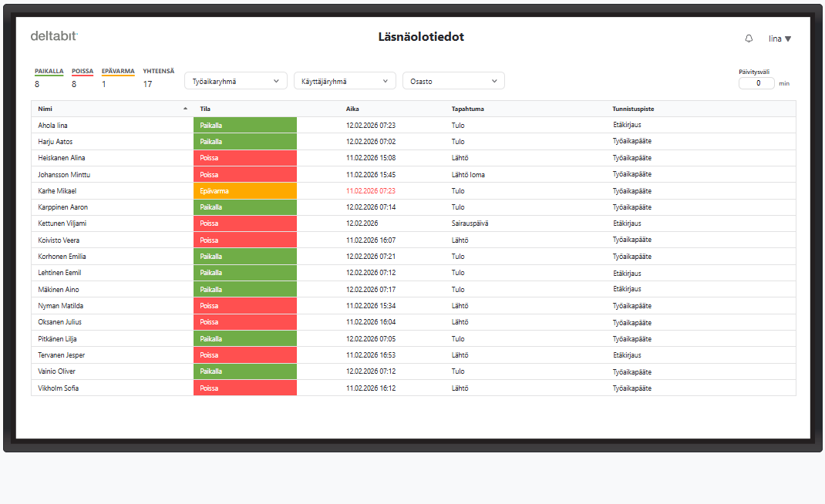Open the Iina user menu
Image resolution: width=825 pixels, height=504 pixels.
(x=780, y=39)
